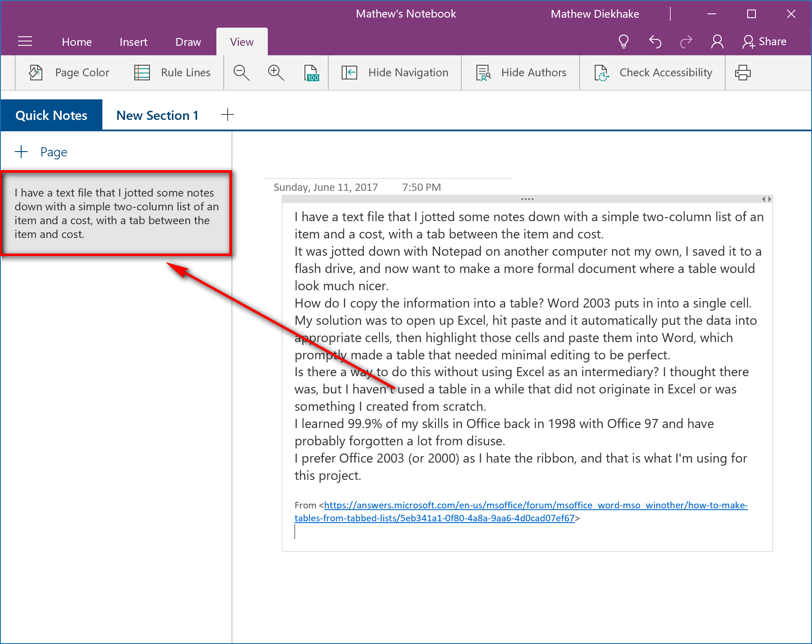812x644 pixels.
Task: Select the View tab
Action: click(242, 42)
